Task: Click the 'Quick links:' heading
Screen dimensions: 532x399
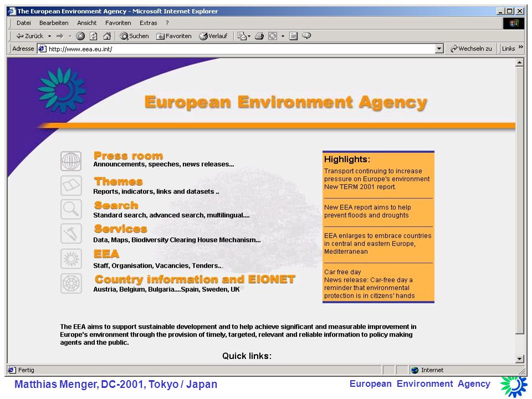Action: point(247,356)
